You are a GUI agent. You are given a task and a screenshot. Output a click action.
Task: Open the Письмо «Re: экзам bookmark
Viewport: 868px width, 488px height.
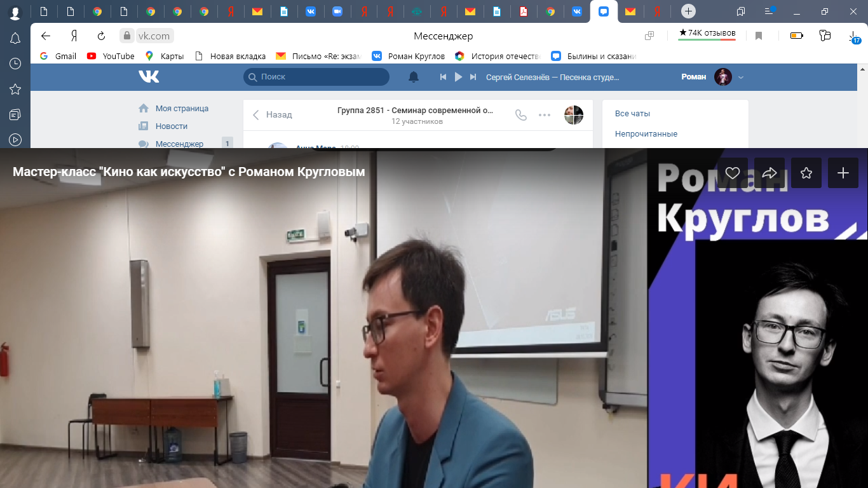(x=318, y=56)
